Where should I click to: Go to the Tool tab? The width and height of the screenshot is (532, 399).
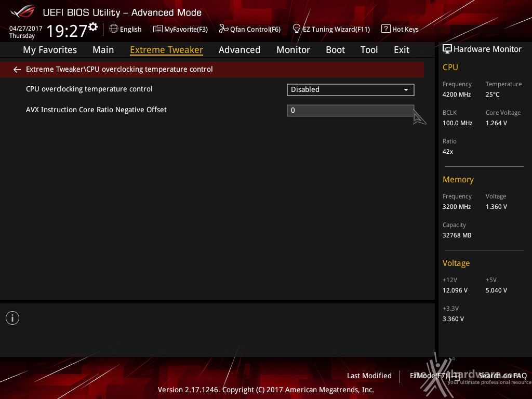pyautogui.click(x=369, y=50)
